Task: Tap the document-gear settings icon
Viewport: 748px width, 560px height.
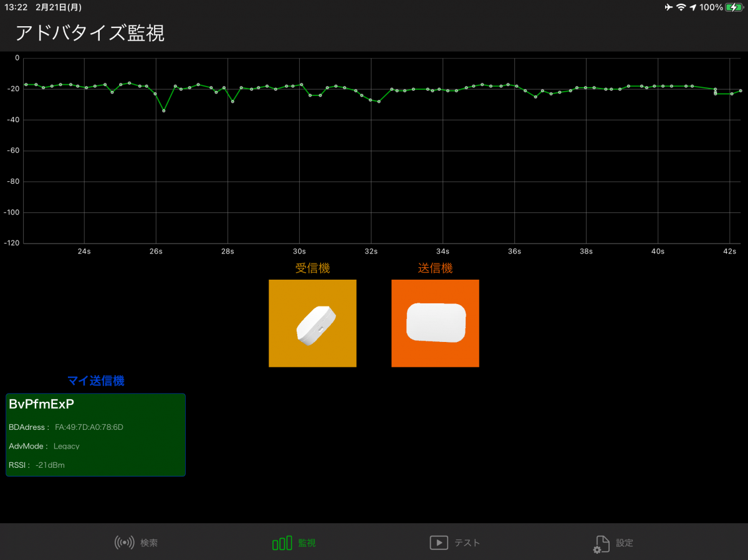Action: [601, 544]
